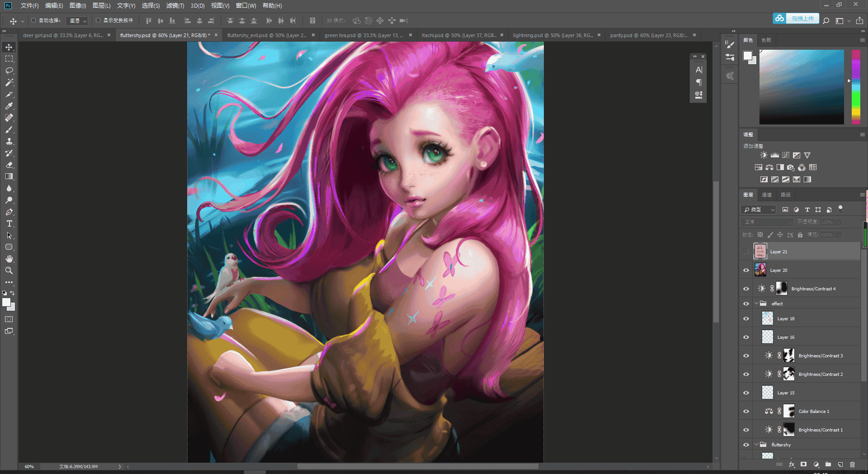Hide Layer 20 using its eye icon
This screenshot has width=868, height=474.
[746, 270]
